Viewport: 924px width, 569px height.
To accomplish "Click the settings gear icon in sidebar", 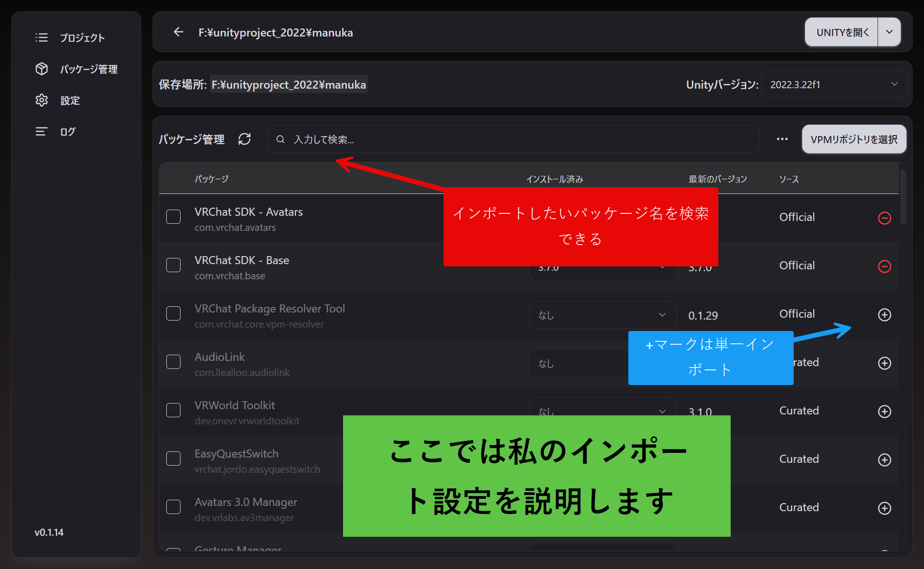I will coord(42,100).
